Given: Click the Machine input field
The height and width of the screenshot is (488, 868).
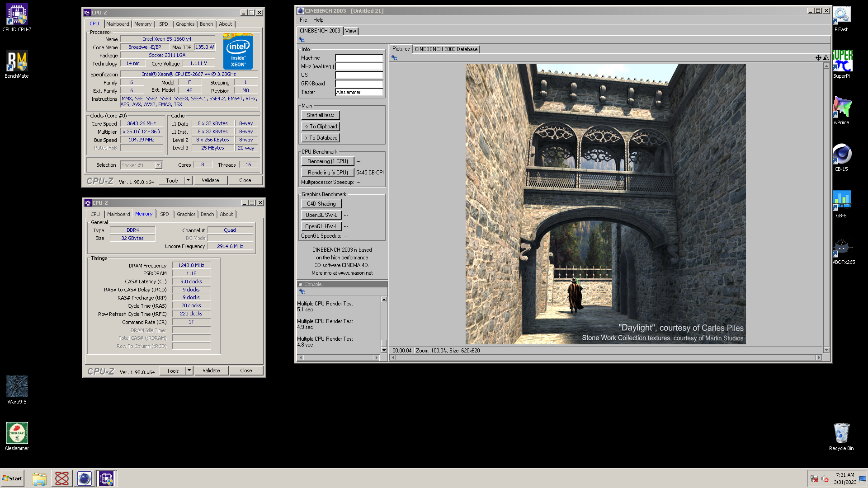Looking at the screenshot, I should (x=359, y=58).
